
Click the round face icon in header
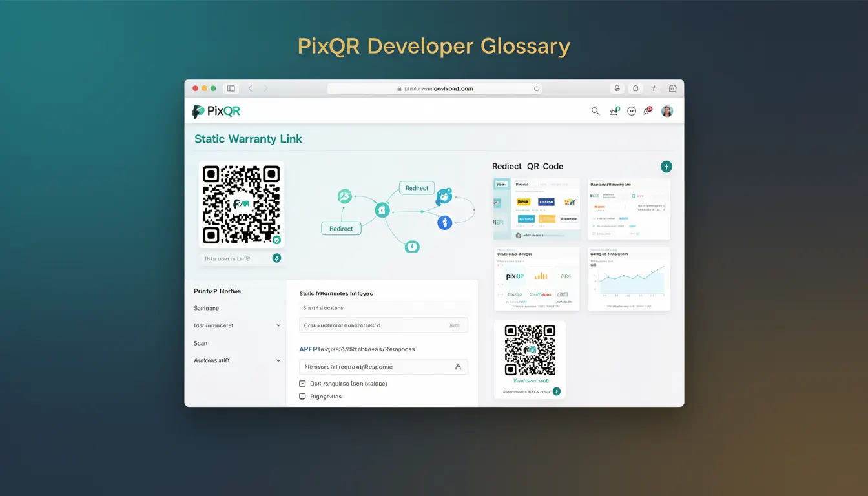[632, 111]
